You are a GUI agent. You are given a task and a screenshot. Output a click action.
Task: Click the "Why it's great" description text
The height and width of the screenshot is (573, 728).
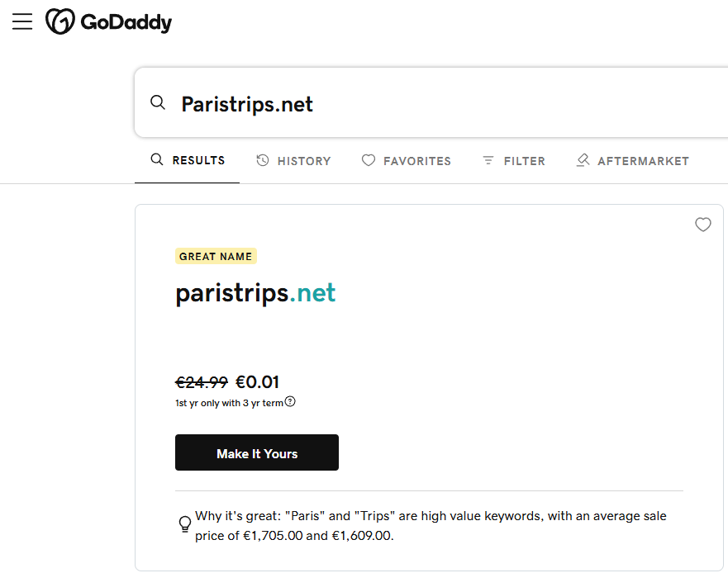click(430, 525)
